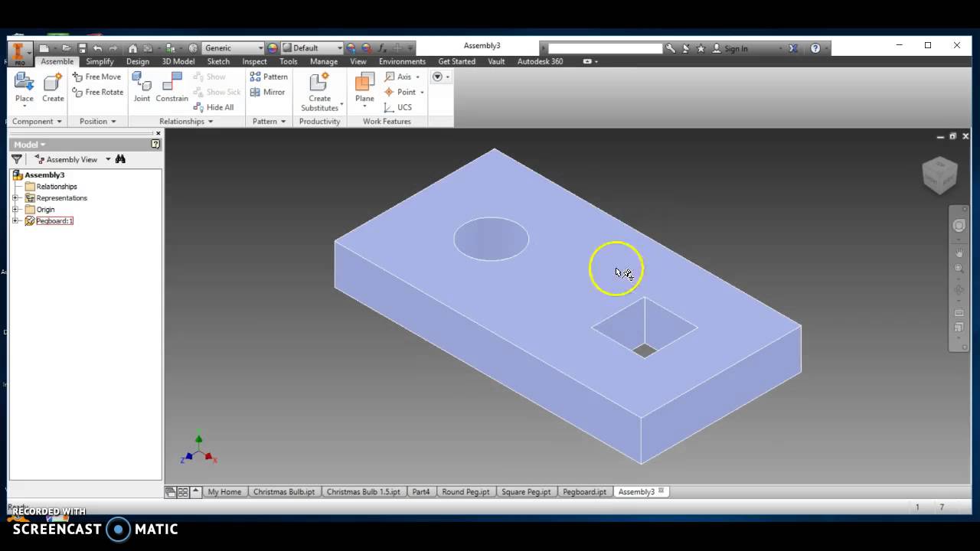Click the Place component tool
Screen dimensions: 980x551
pyautogui.click(x=24, y=88)
